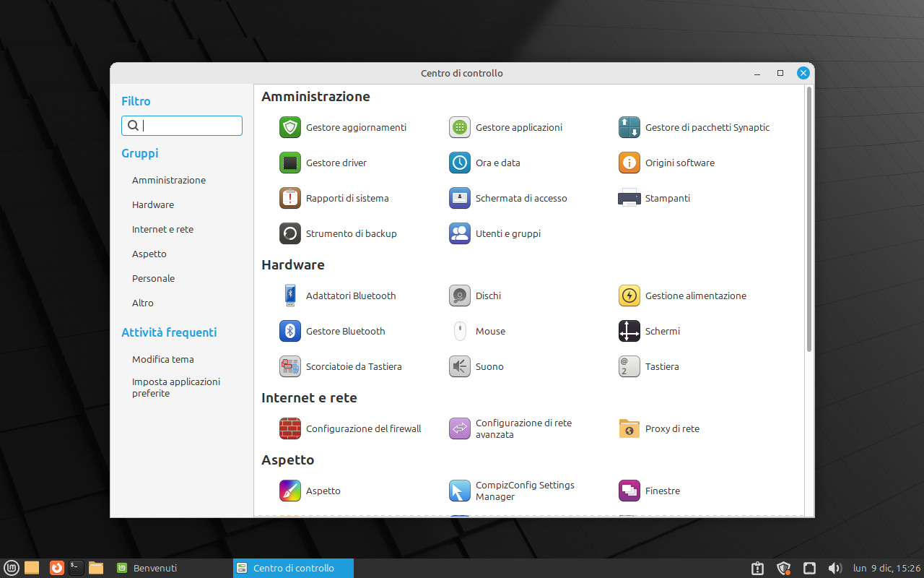Open Imposta applicazioni preferite
The image size is (924, 578).
coord(175,387)
